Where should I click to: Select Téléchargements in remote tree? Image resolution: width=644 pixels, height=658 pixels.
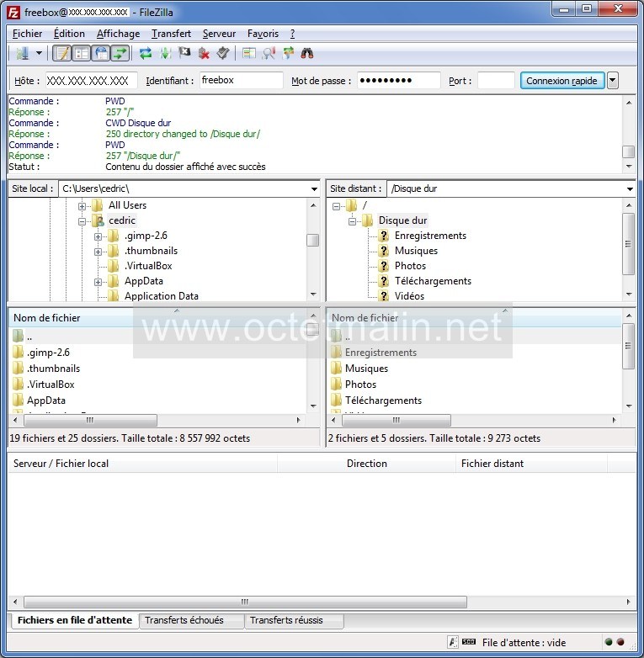(x=433, y=281)
